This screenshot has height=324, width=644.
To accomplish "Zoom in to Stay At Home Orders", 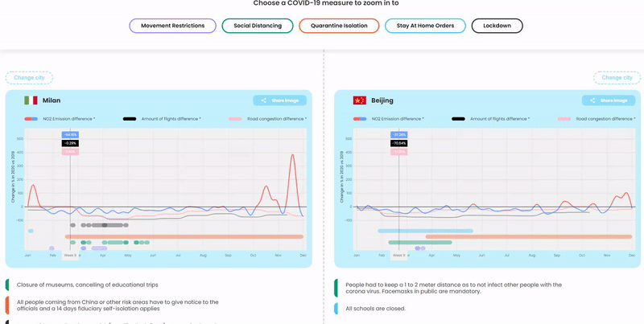I will coord(425,26).
